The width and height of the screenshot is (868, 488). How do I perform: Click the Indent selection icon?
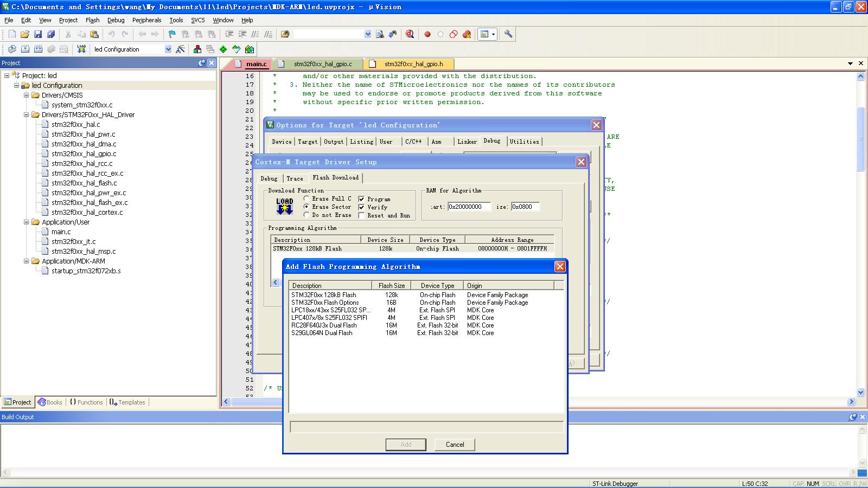click(229, 34)
